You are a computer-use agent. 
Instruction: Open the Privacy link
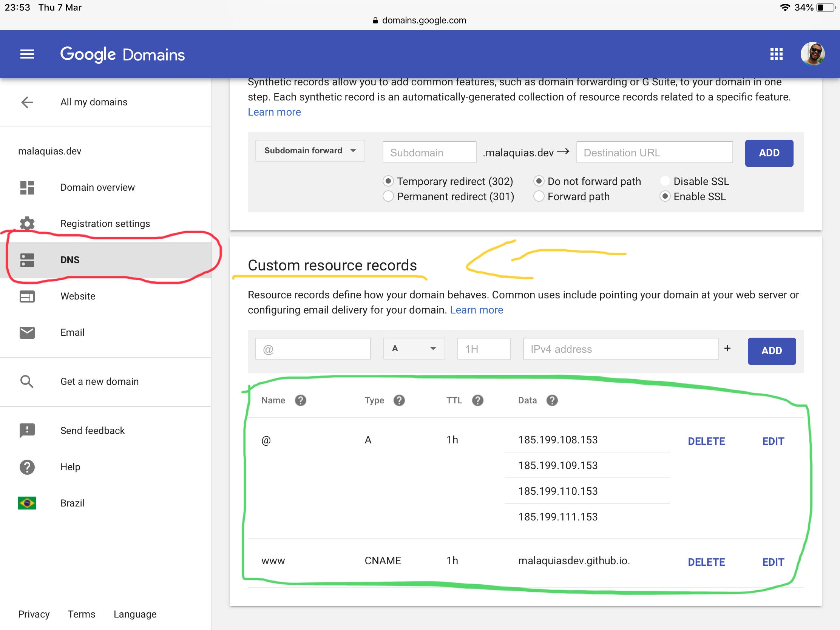[x=34, y=614]
